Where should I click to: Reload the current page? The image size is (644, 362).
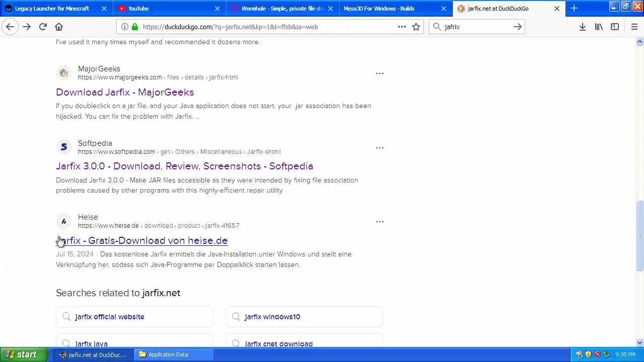pos(43,27)
